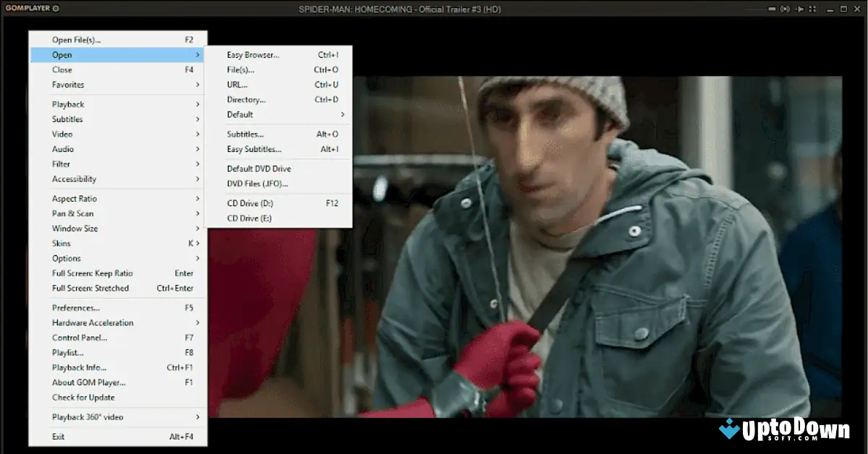Click the playback arrow icon in the title bar
Viewport: 868px width, 454px height.
799,9
